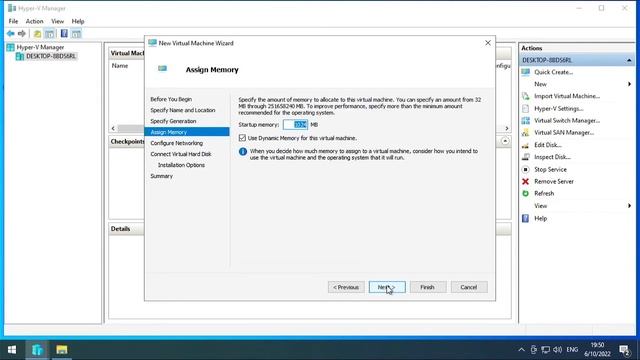Click the Startup memory input field
The width and height of the screenshot is (640, 360).
[x=296, y=125]
